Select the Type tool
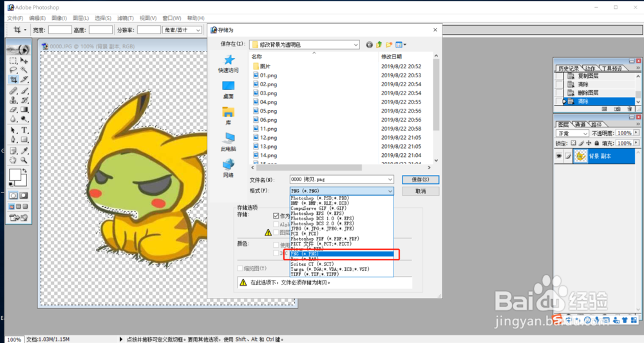 click(24, 130)
